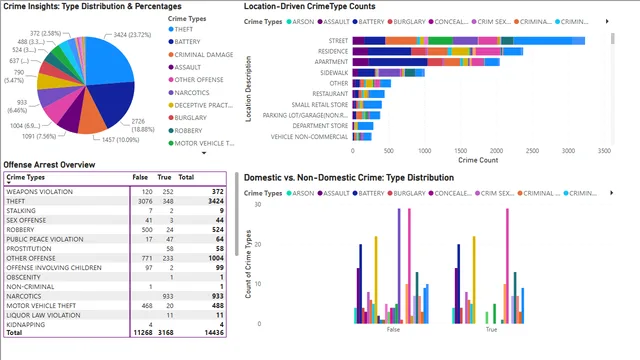Click the RESTAURANT location label

point(330,94)
